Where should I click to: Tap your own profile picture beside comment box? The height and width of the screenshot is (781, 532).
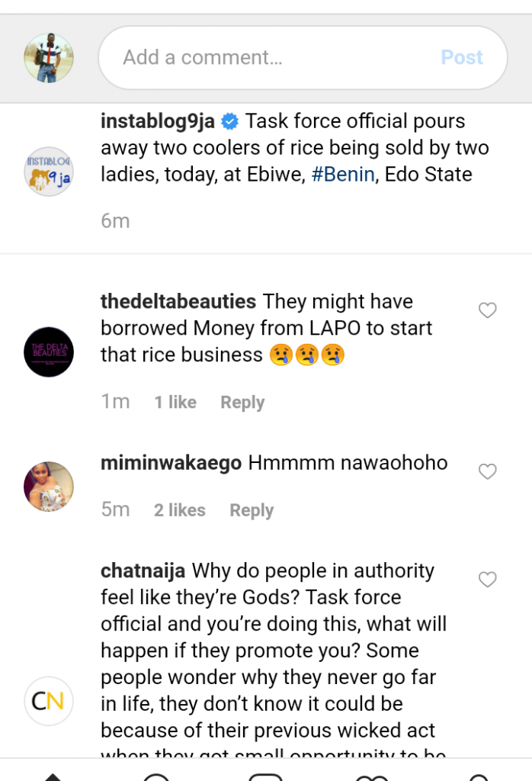click(49, 58)
